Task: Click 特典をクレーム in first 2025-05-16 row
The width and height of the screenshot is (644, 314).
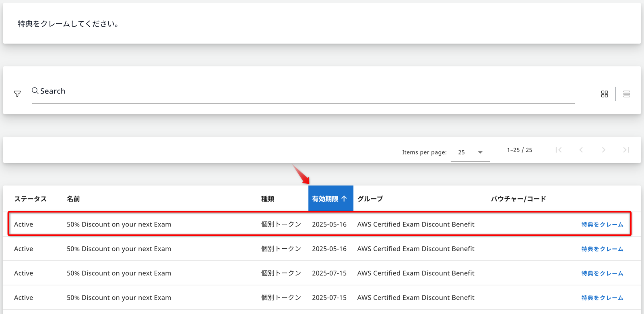Action: coord(603,225)
